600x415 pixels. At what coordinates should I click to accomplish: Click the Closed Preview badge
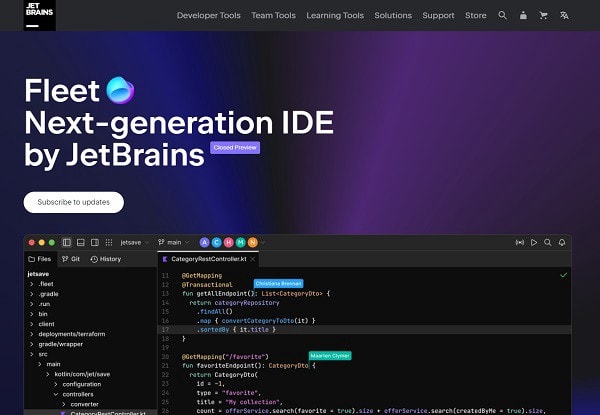235,148
